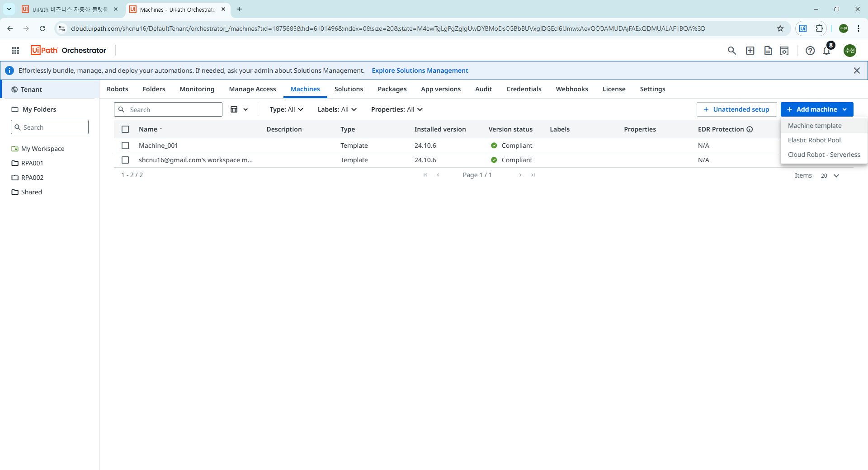This screenshot has height=470, width=868.
Task: Open the Packages tab
Action: coord(392,89)
